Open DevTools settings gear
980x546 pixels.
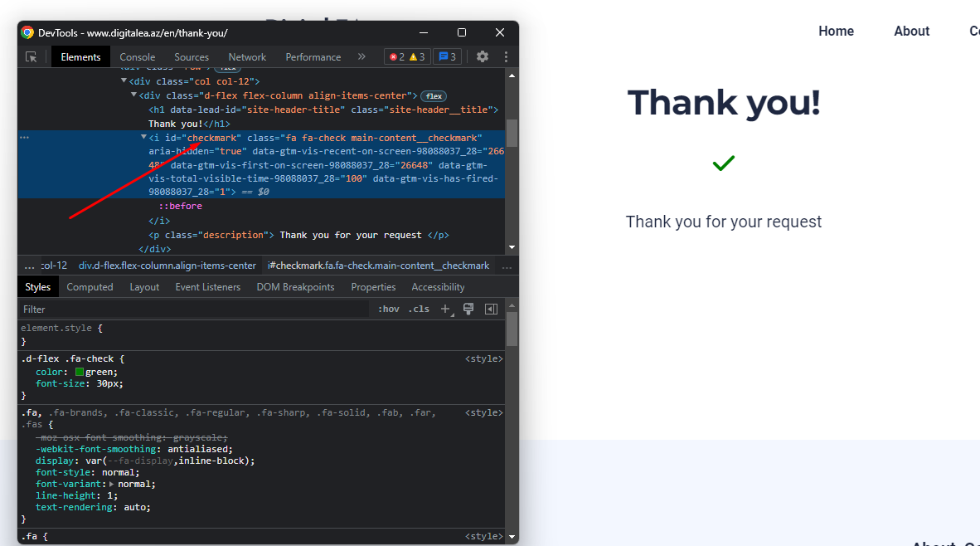(x=482, y=57)
